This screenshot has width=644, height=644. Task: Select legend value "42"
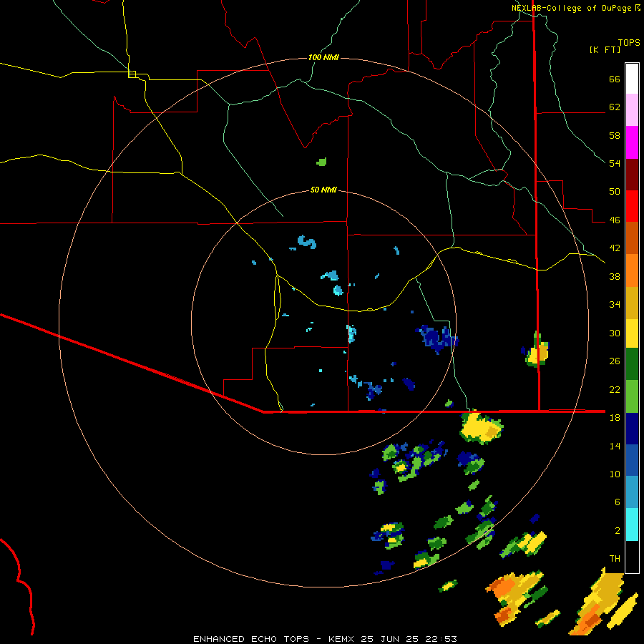pyautogui.click(x=615, y=248)
